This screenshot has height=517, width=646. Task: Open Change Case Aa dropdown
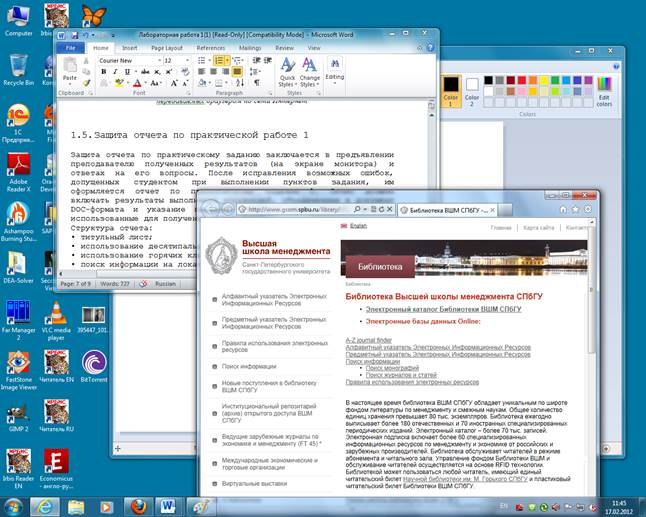pos(155,83)
